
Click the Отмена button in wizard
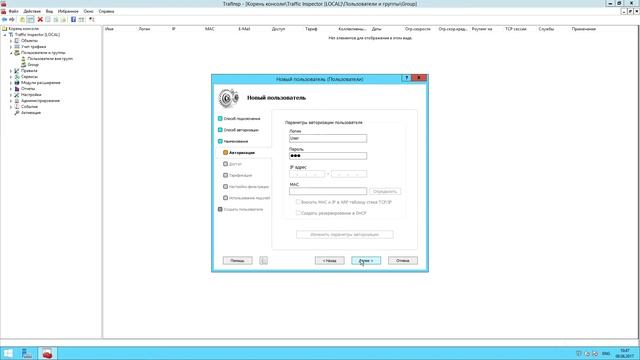pyautogui.click(x=403, y=260)
